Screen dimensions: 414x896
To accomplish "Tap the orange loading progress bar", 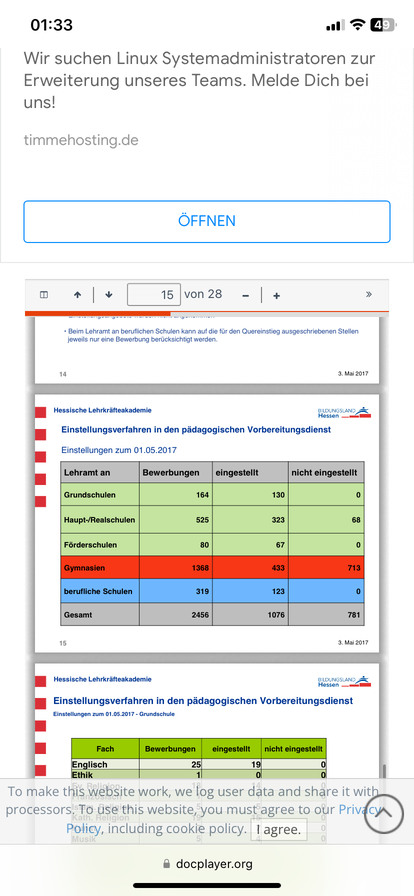I will click(x=207, y=313).
